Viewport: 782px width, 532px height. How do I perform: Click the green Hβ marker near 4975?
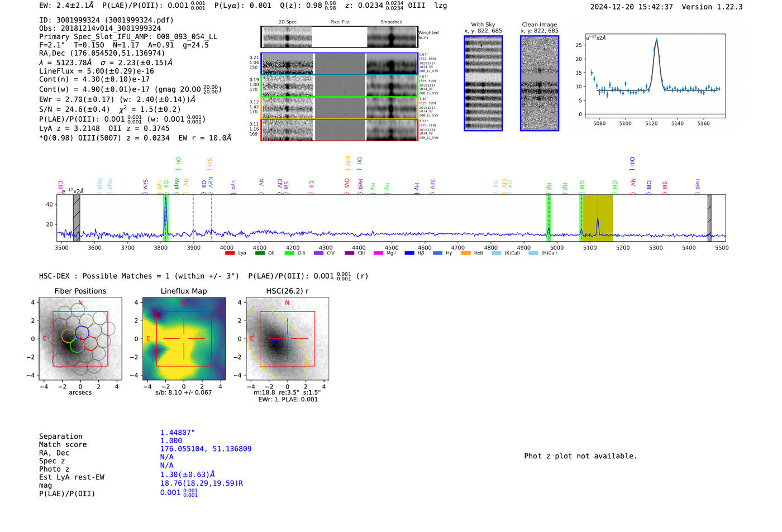[x=549, y=218]
